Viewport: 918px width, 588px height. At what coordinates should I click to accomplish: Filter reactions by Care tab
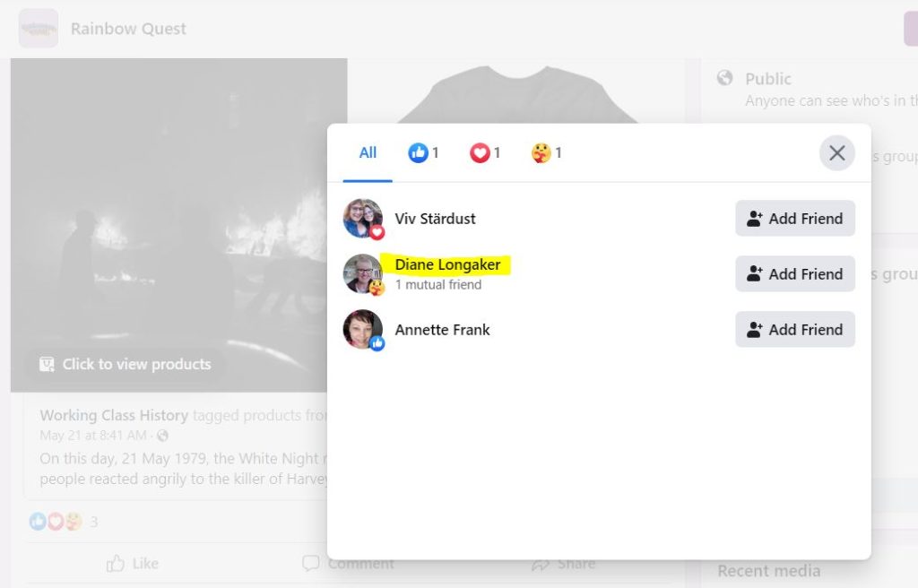click(546, 153)
